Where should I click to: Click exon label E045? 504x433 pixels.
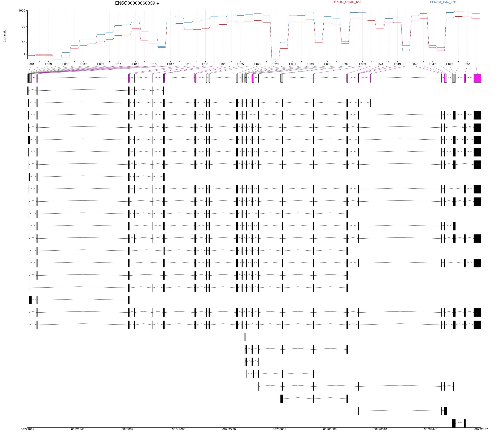point(415,64)
